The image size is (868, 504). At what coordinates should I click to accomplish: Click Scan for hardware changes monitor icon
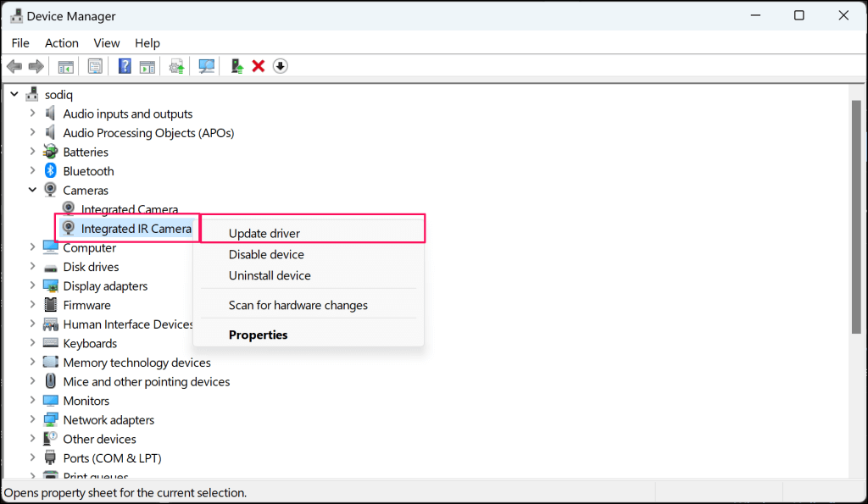(207, 66)
